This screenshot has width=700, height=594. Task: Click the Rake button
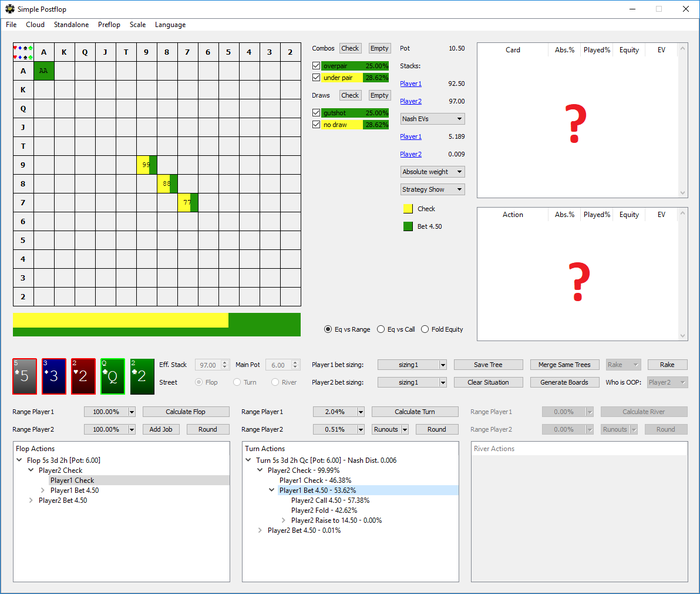click(667, 365)
